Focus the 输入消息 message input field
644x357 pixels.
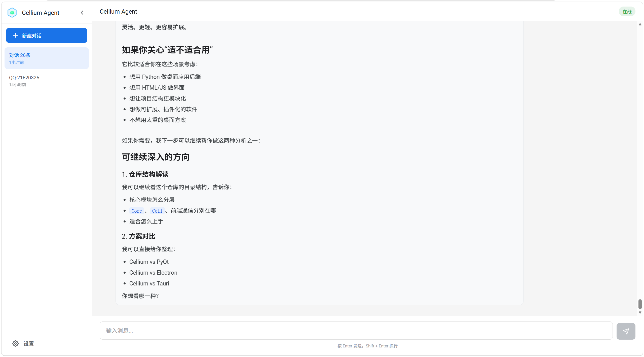click(x=356, y=331)
